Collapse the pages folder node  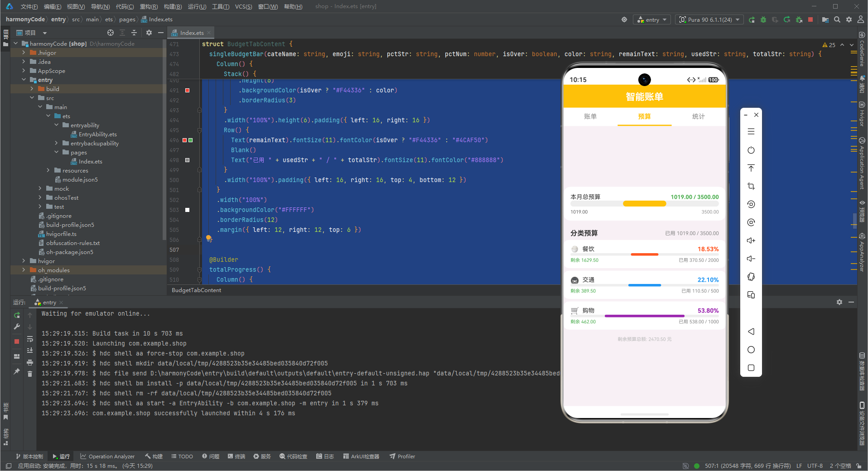(x=57, y=152)
